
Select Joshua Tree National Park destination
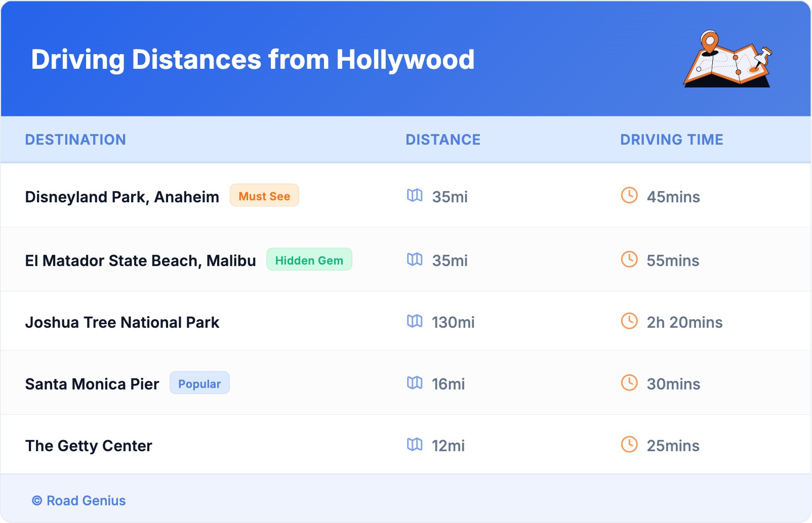[x=122, y=322]
